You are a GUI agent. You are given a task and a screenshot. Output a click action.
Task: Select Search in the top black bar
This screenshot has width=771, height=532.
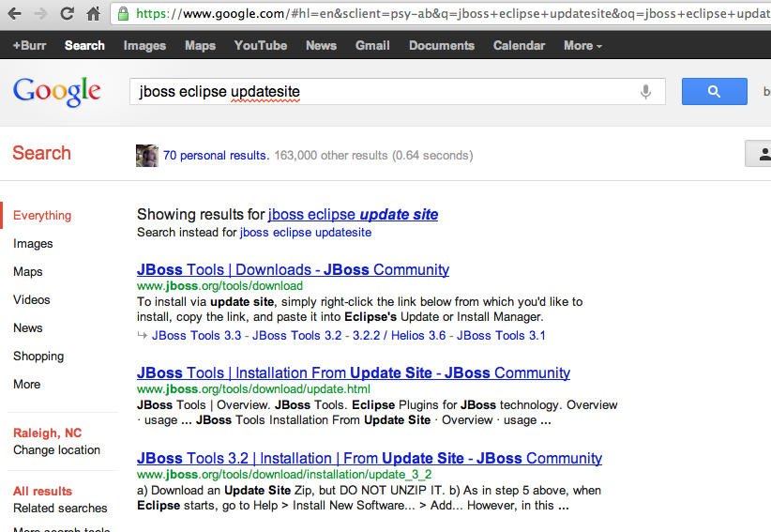(x=84, y=45)
